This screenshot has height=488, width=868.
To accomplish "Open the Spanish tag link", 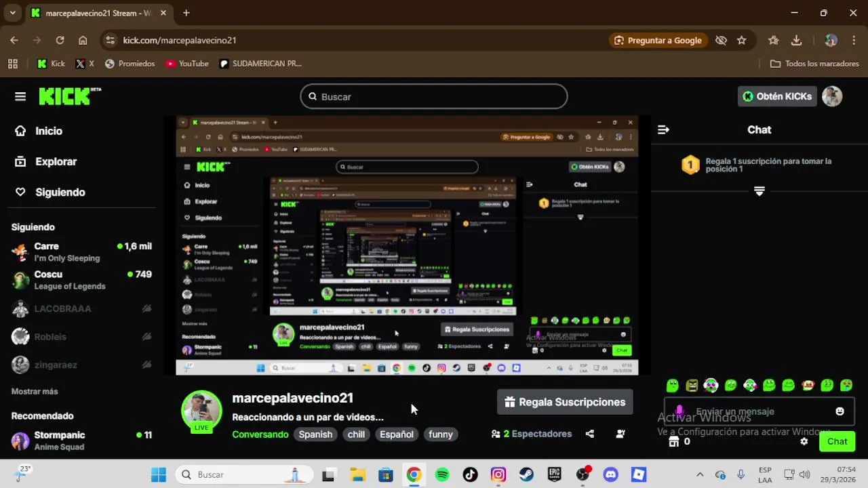I will pyautogui.click(x=315, y=434).
